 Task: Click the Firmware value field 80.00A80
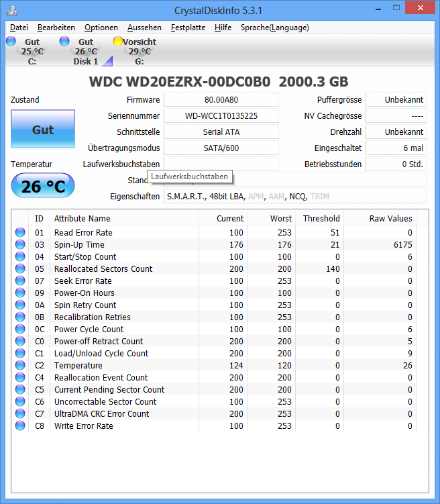coord(221,99)
